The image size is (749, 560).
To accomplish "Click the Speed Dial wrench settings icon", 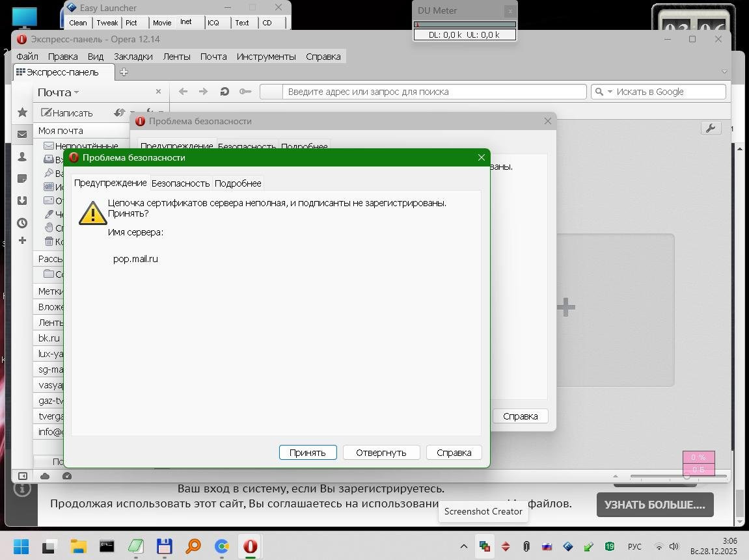I will (x=711, y=128).
